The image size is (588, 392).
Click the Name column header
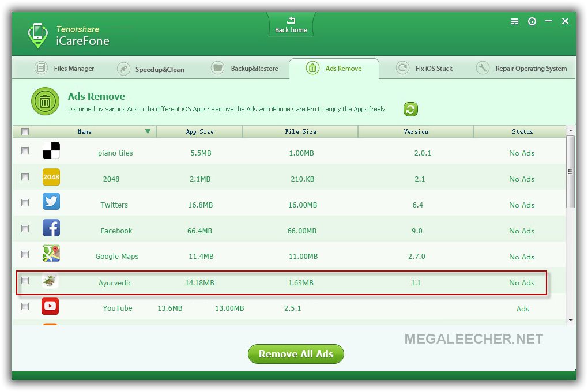coord(84,131)
